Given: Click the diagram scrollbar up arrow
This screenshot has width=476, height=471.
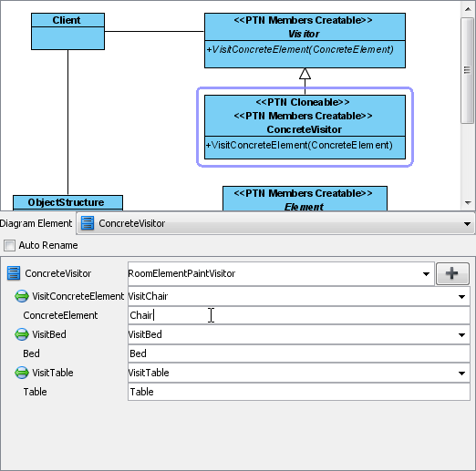Looking at the screenshot, I should coord(468,9).
